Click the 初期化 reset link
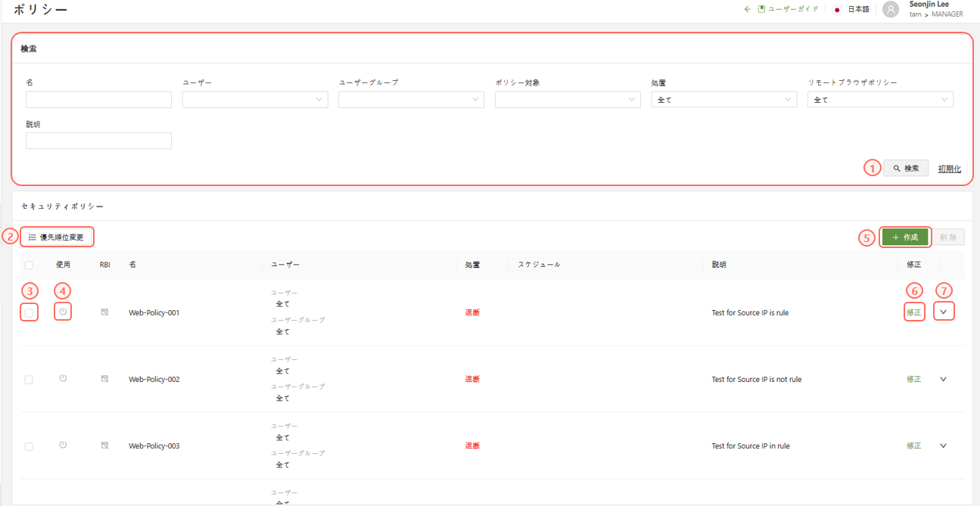 (949, 169)
